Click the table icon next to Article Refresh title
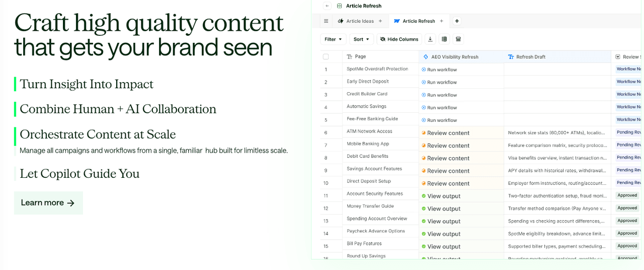Viewport: 644px width, 270px height. point(339,6)
